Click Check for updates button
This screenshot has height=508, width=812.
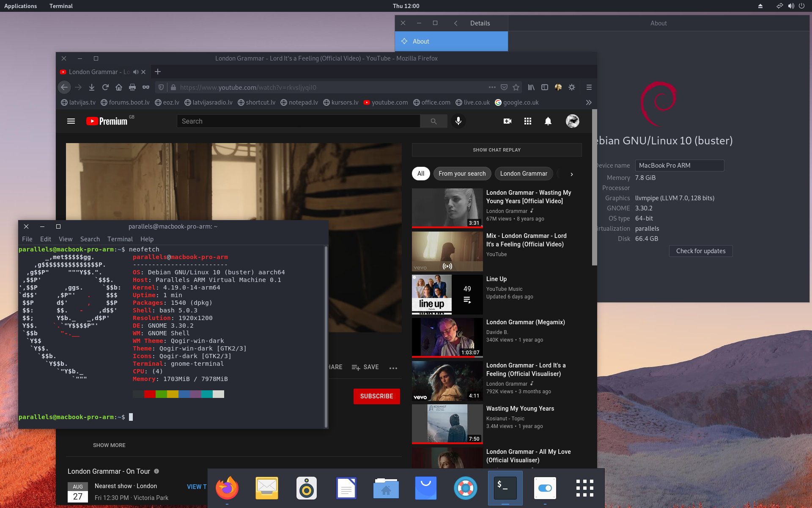click(700, 251)
